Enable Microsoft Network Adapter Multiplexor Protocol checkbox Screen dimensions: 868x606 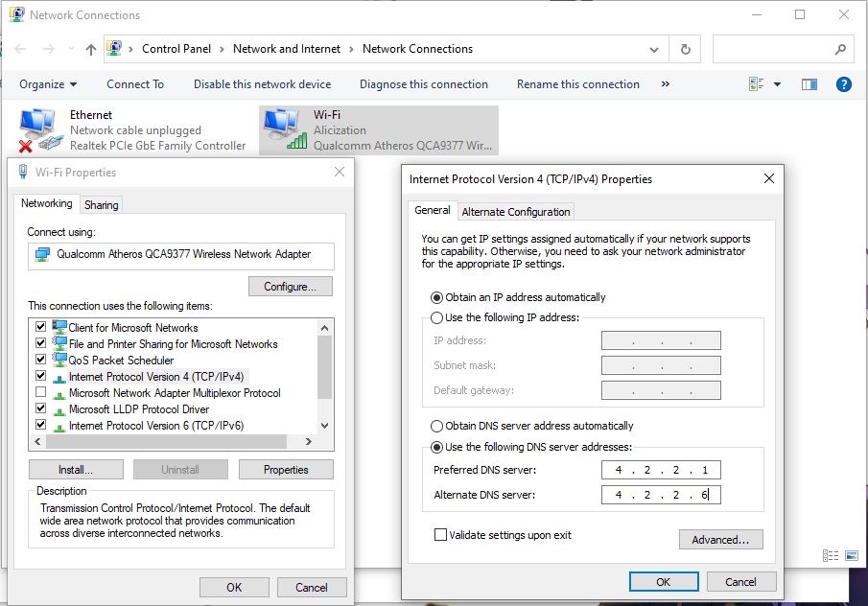click(x=40, y=392)
